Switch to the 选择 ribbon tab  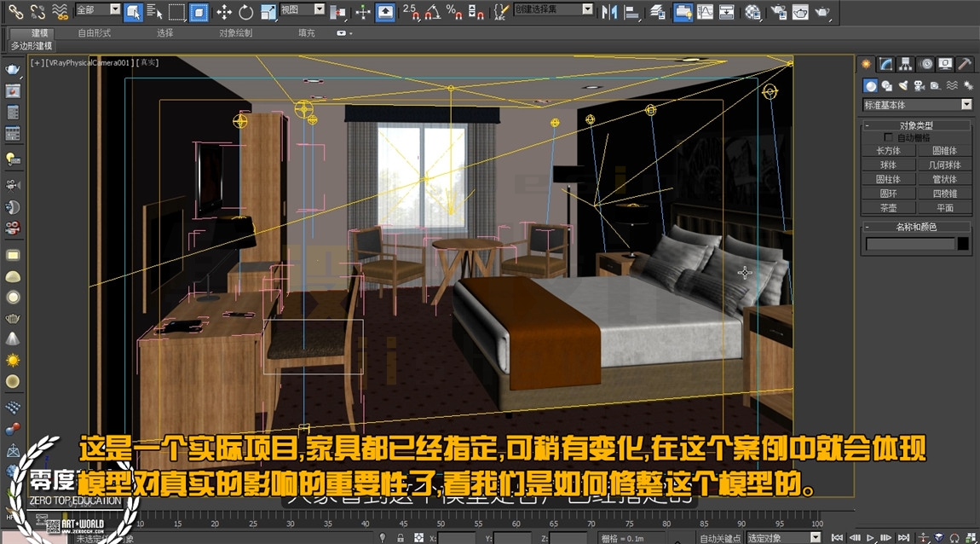(x=165, y=32)
